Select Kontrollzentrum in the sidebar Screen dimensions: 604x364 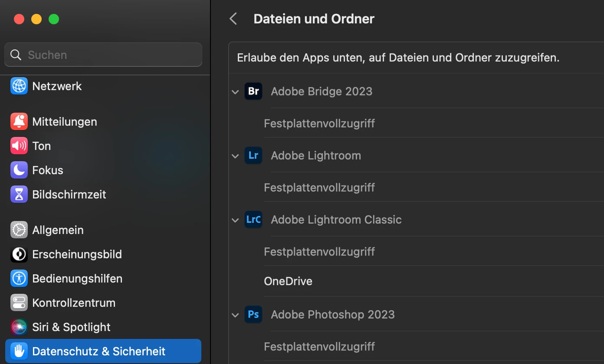(103, 303)
